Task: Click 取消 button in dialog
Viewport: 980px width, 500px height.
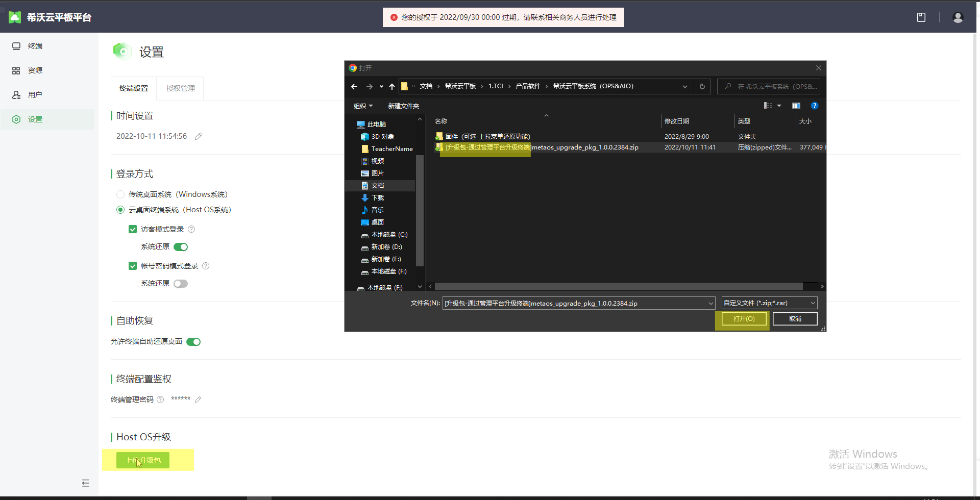Action: pos(795,319)
